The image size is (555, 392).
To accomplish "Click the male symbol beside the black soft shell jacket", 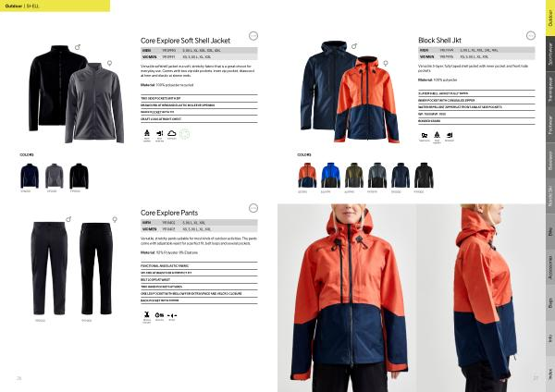I will 78,47.
